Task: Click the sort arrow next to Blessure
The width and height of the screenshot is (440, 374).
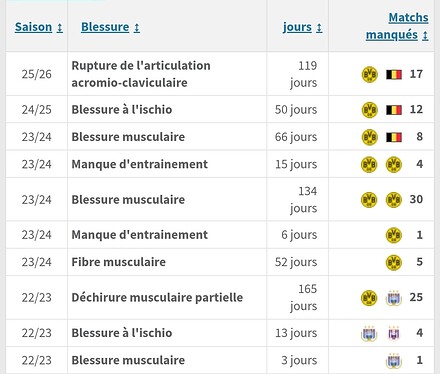Action: (137, 28)
